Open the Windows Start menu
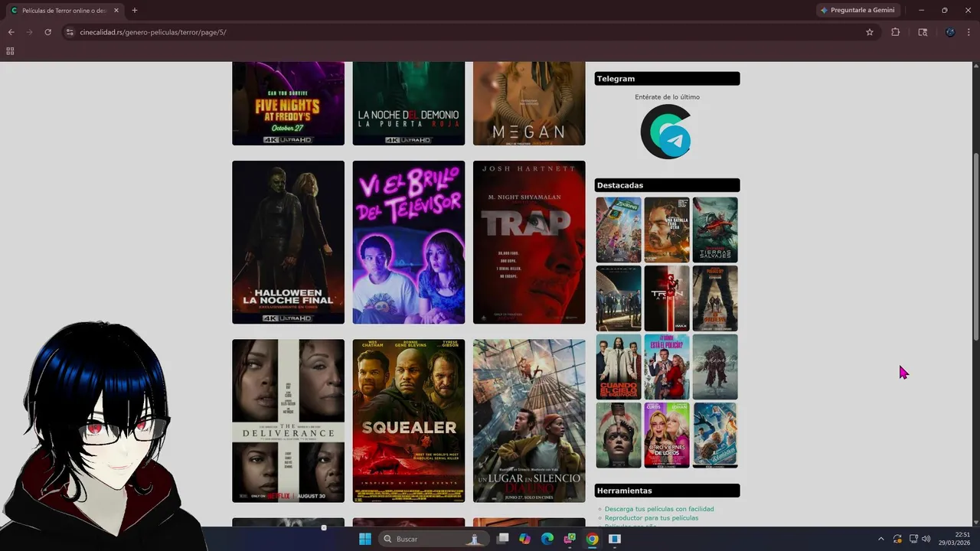The image size is (980, 551). tap(365, 539)
